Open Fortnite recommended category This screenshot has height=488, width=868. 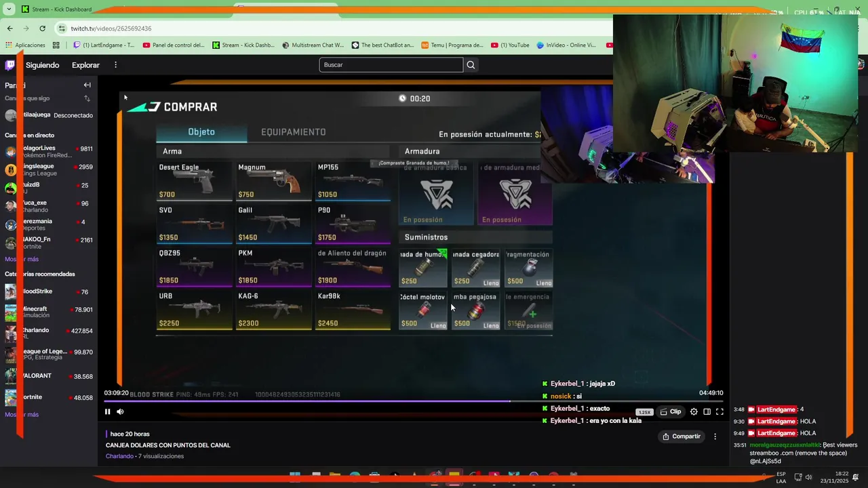tap(47, 397)
